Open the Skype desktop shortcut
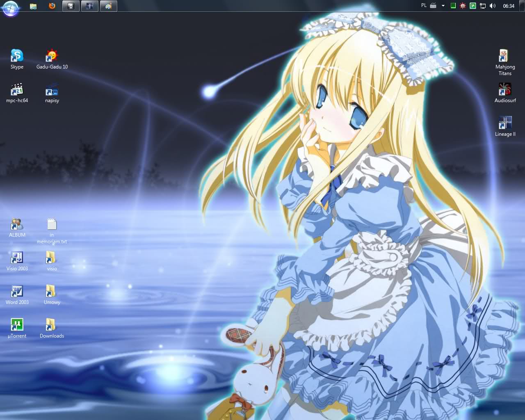The image size is (525, 420). click(x=17, y=55)
